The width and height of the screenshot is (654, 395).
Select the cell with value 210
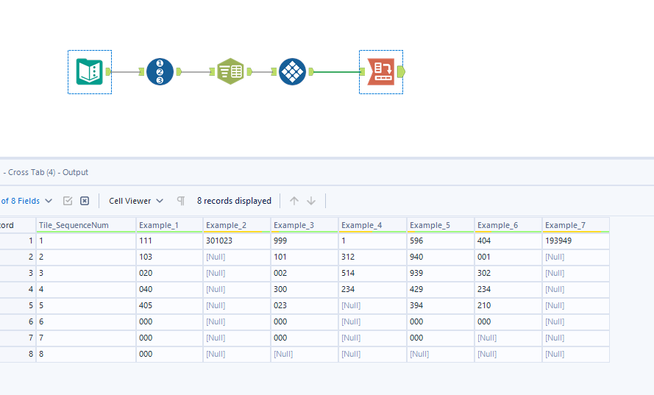pos(508,305)
